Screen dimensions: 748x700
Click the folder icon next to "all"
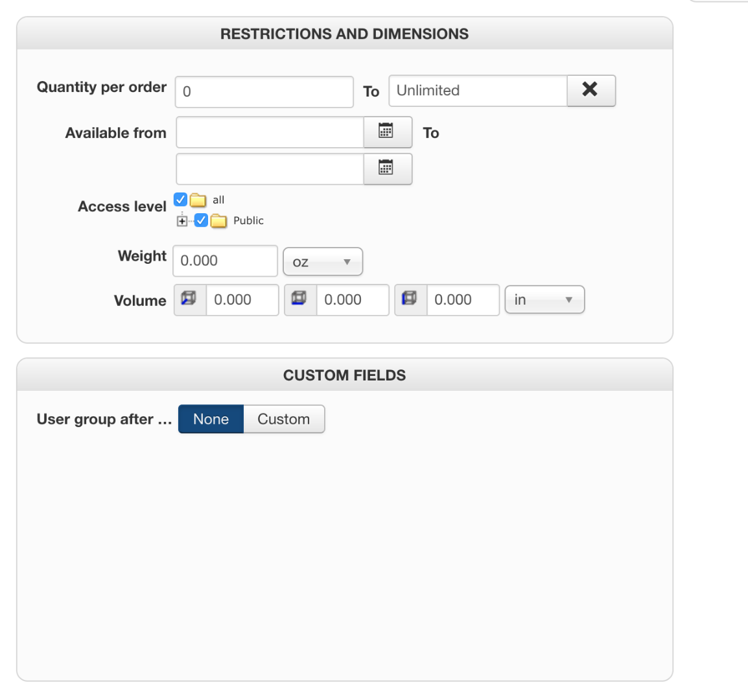click(198, 200)
